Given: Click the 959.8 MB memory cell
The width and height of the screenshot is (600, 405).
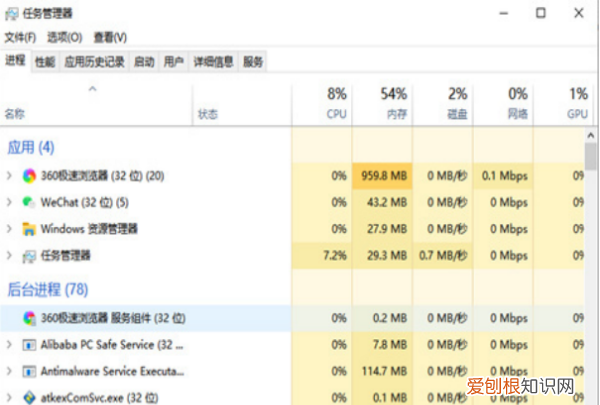Looking at the screenshot, I should (382, 176).
